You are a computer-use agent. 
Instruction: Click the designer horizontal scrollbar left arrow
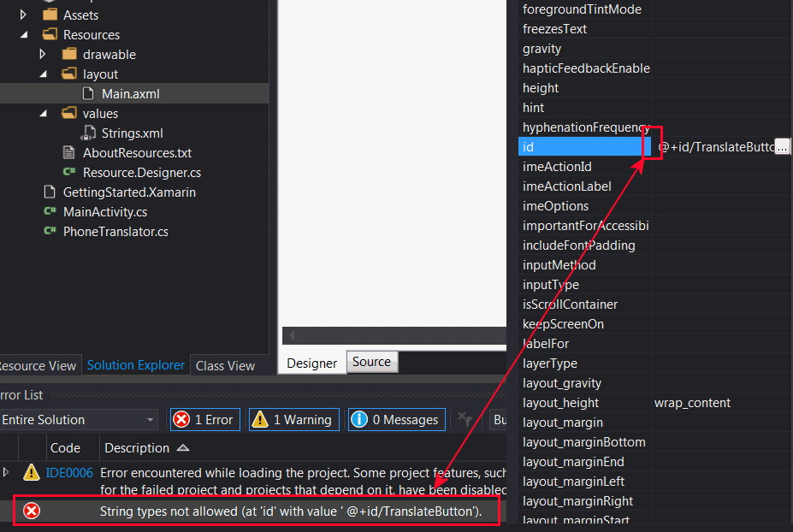292,335
